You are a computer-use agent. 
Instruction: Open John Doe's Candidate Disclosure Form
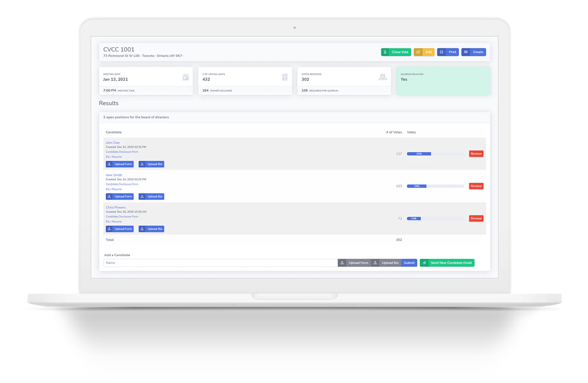tap(122, 152)
